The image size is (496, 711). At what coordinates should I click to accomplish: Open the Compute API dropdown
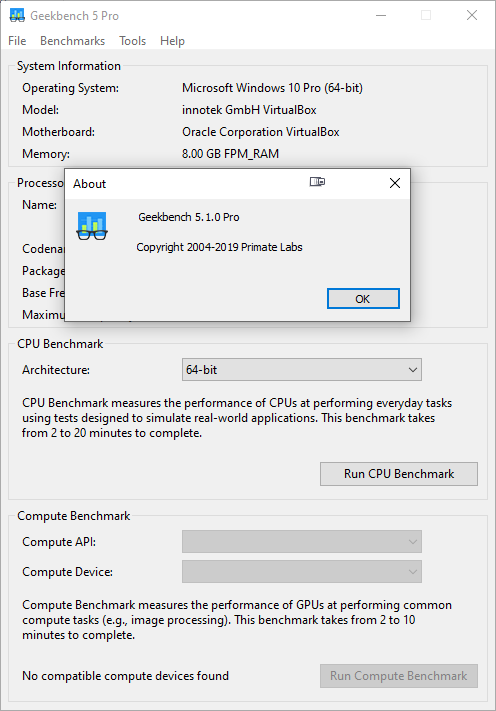301,541
